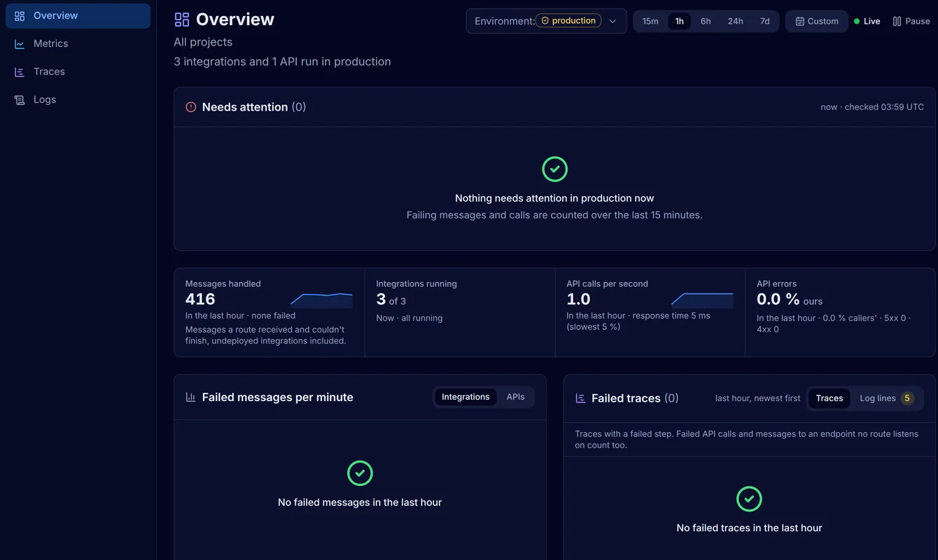Click the Needs attention alert icon
This screenshot has width=938, height=560.
click(x=190, y=107)
